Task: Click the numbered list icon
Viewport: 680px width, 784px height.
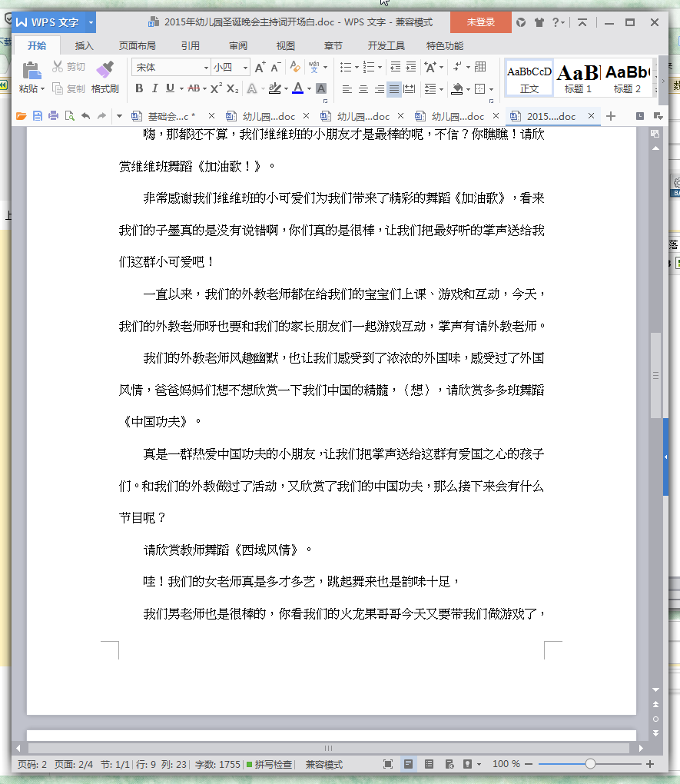Action: click(x=369, y=67)
